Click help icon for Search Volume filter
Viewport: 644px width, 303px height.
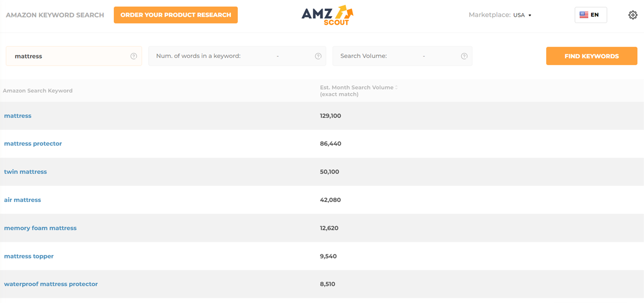pos(464,56)
